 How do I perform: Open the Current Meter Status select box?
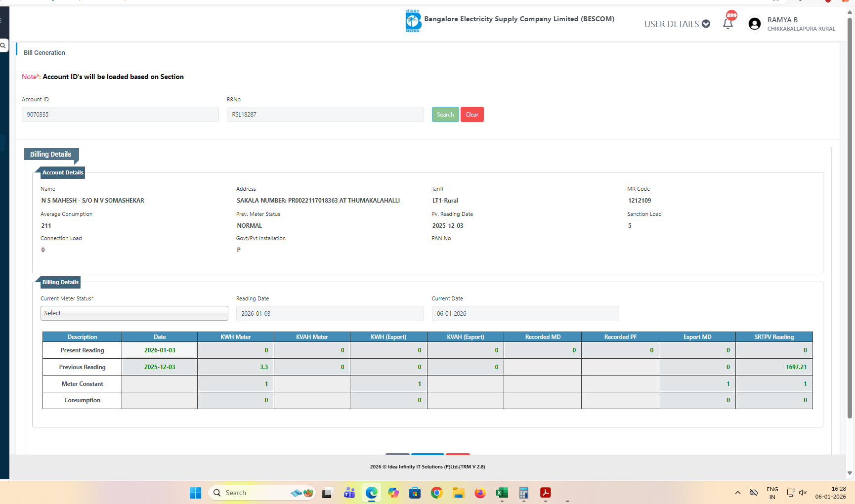click(134, 313)
